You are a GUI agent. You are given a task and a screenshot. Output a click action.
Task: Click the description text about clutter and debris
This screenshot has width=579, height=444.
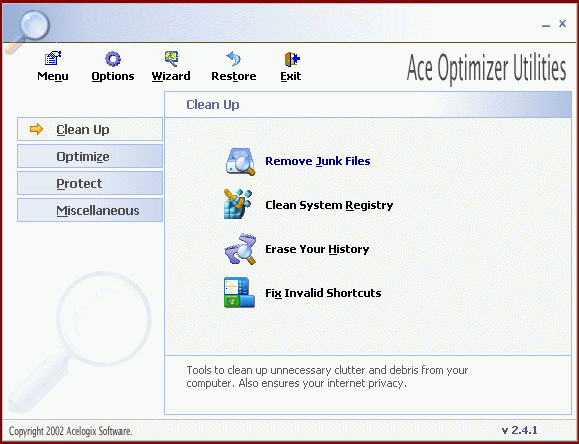tap(327, 376)
